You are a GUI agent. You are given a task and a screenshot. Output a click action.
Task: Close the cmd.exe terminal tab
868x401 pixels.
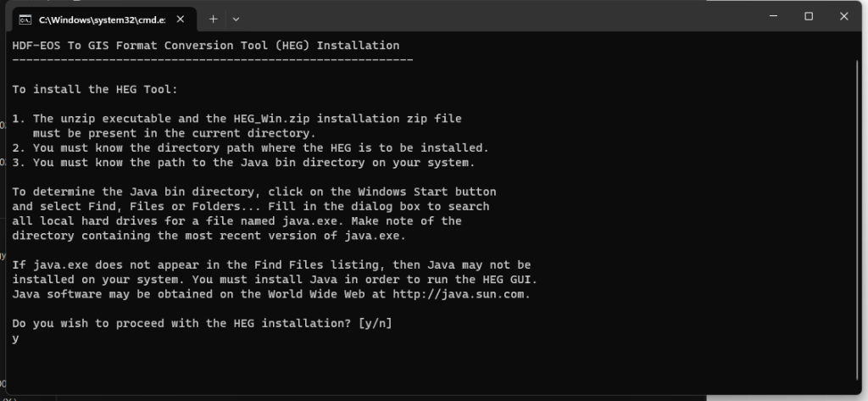pyautogui.click(x=181, y=19)
